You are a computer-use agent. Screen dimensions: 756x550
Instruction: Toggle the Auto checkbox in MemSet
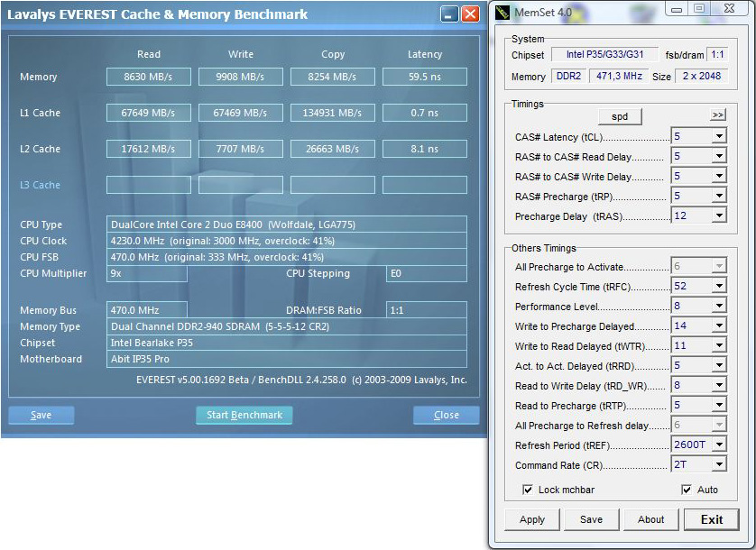click(687, 490)
